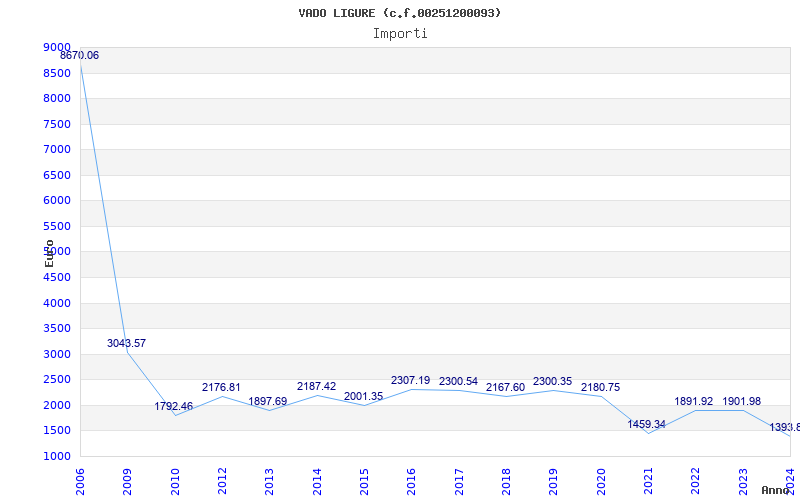Click the y-axis value 7500
Viewport: 800px width, 500px height.
57,124
